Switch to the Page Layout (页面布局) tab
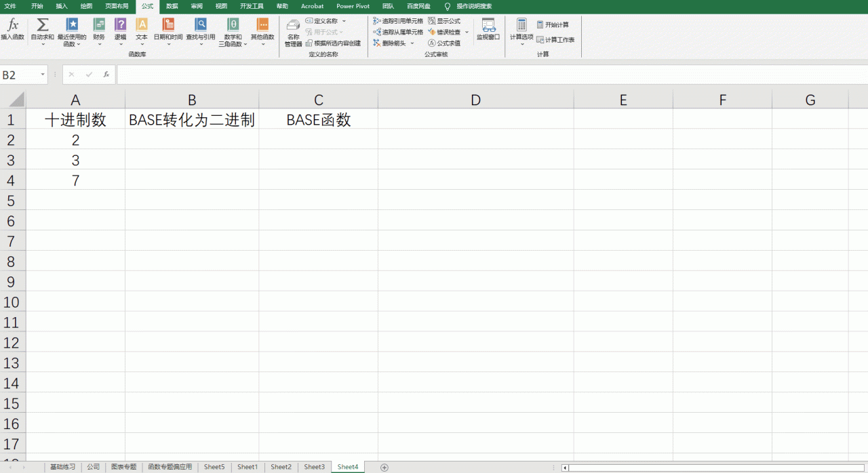The width and height of the screenshot is (868, 473). pos(117,6)
